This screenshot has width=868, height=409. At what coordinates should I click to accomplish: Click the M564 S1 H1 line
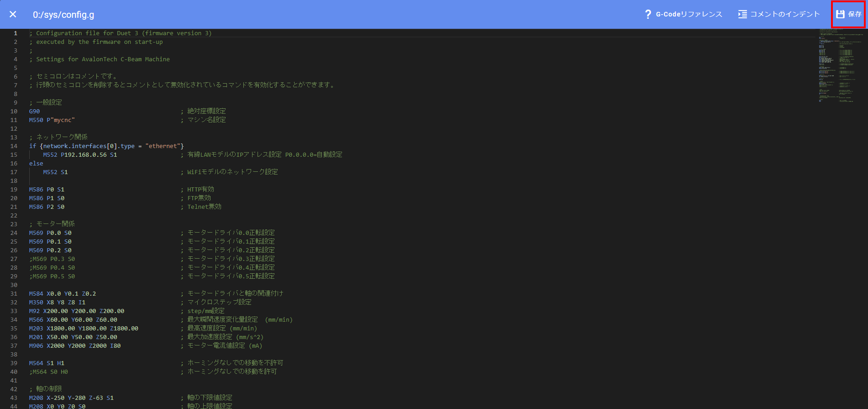(47, 363)
